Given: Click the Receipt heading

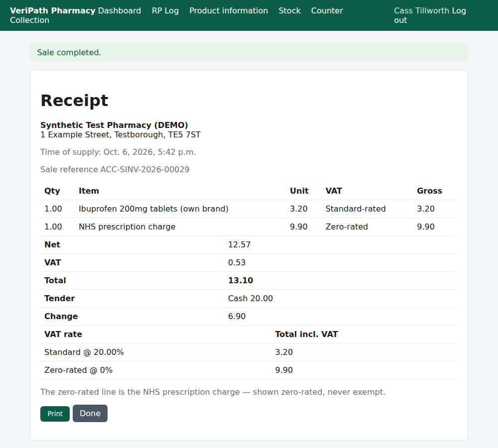Looking at the screenshot, I should tap(74, 101).
